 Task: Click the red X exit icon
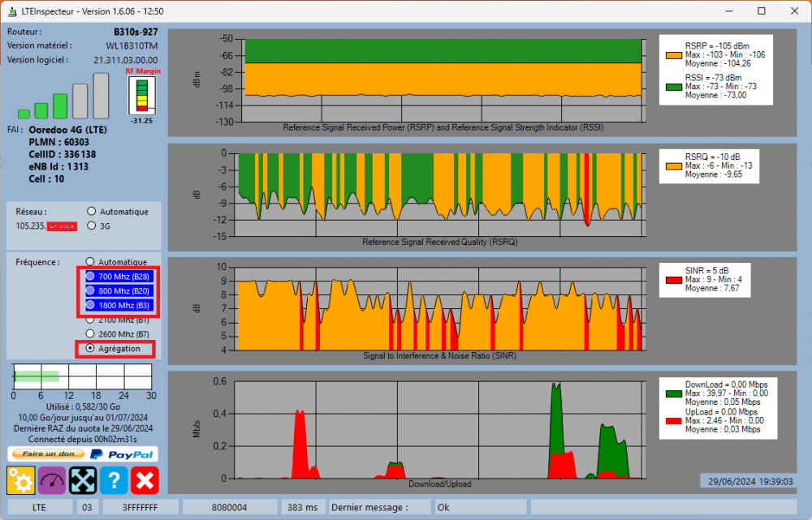click(145, 479)
